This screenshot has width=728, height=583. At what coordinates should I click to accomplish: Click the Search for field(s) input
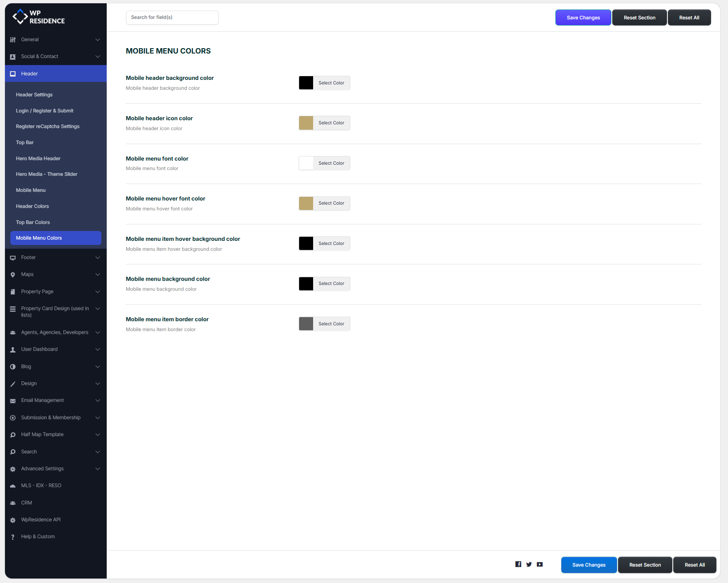coord(172,17)
